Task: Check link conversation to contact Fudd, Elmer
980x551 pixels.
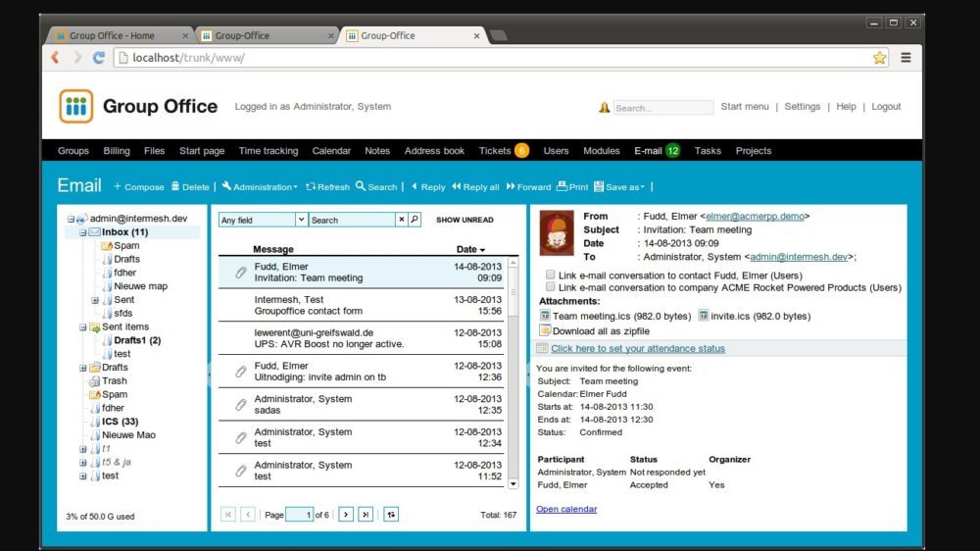Action: pyautogui.click(x=550, y=275)
